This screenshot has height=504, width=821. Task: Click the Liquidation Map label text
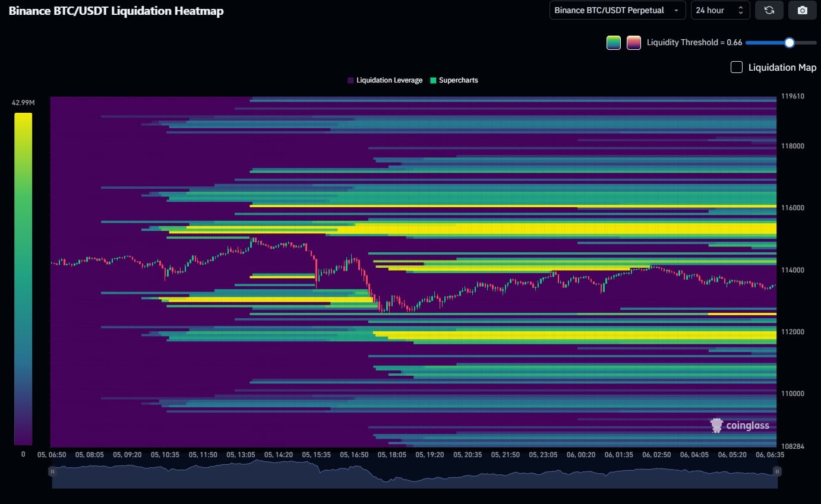tap(782, 67)
